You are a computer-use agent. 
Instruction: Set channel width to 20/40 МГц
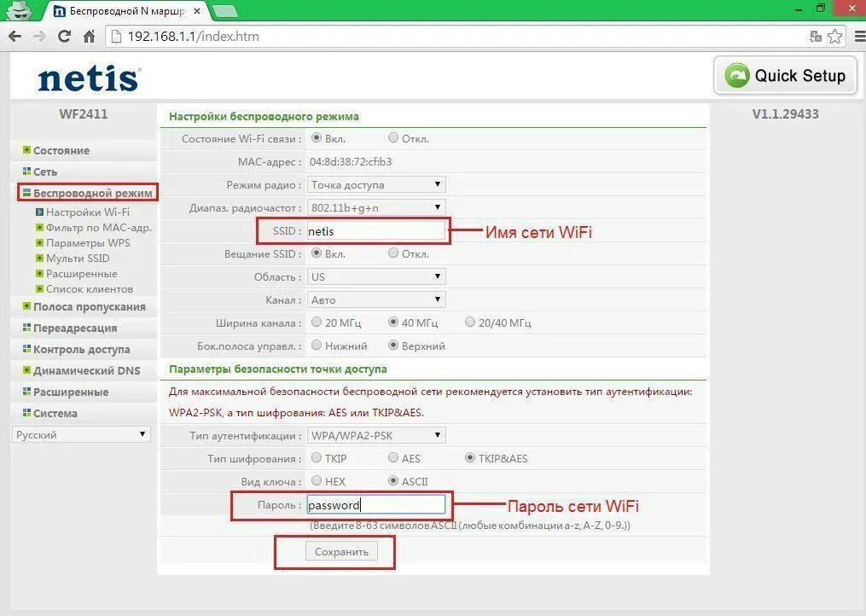(x=470, y=323)
